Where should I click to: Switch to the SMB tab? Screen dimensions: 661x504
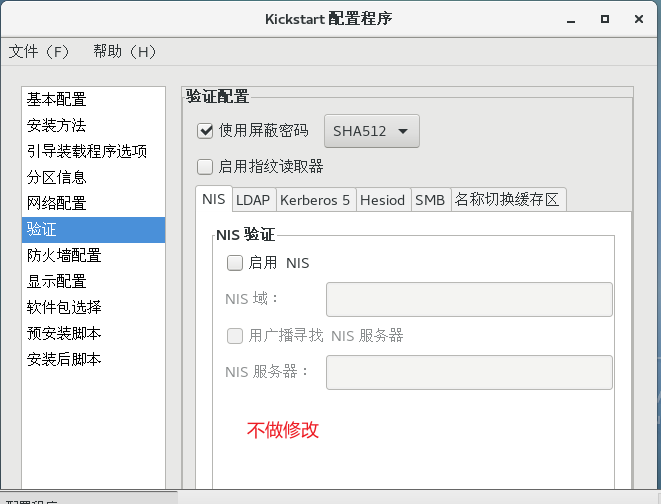(x=430, y=200)
